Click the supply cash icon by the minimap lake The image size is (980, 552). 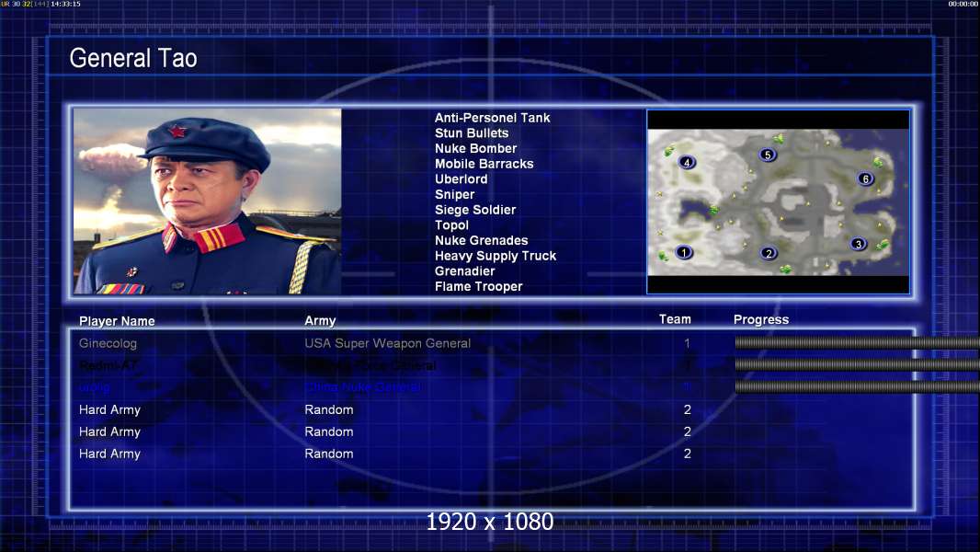pyautogui.click(x=713, y=210)
